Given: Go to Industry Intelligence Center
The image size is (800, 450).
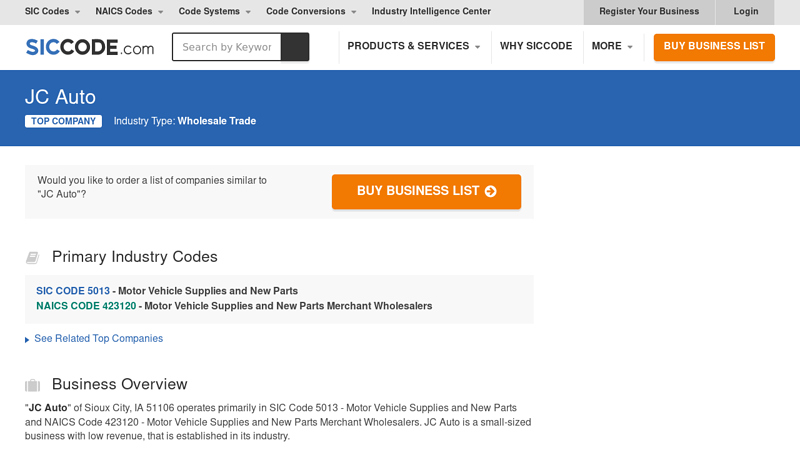Looking at the screenshot, I should (x=431, y=12).
